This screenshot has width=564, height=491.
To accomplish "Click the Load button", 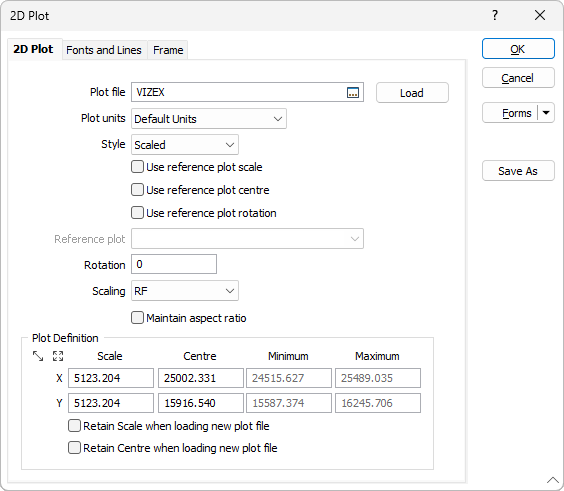I will (x=412, y=93).
